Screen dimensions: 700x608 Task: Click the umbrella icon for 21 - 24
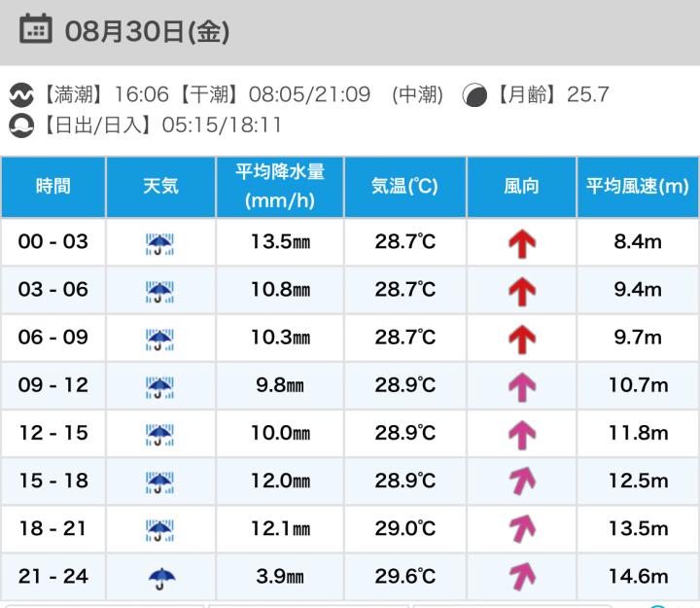(160, 578)
